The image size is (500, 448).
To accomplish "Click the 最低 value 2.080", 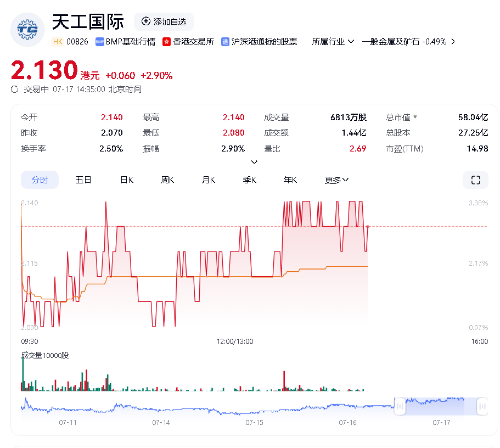I will (233, 133).
